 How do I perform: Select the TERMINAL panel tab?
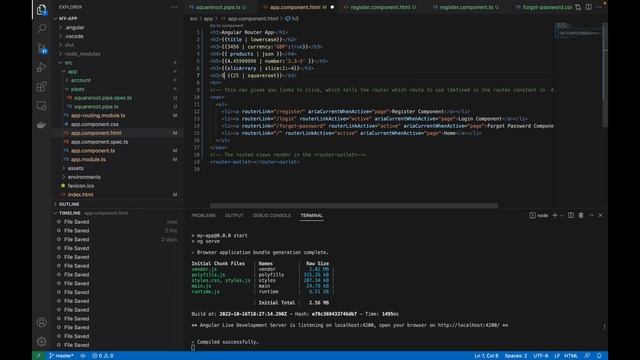point(311,215)
